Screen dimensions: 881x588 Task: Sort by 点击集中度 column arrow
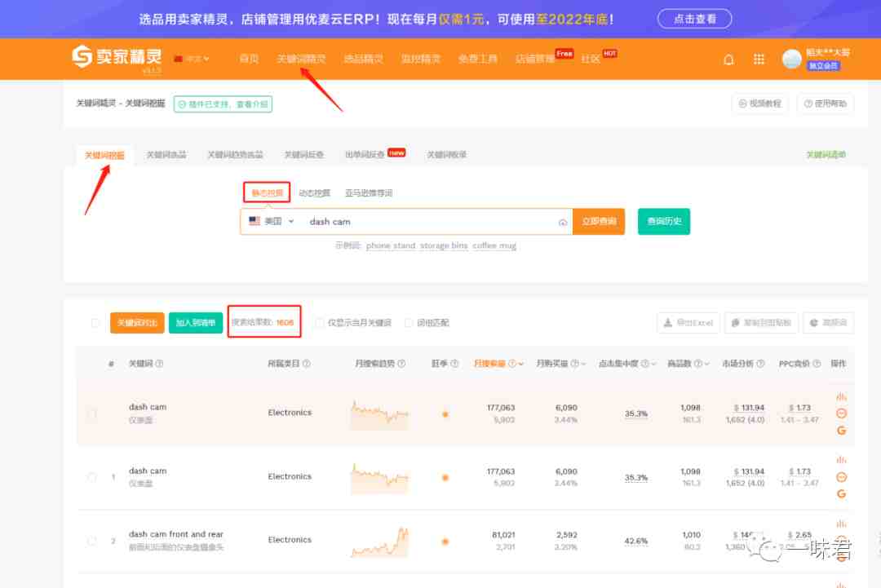[x=653, y=364]
